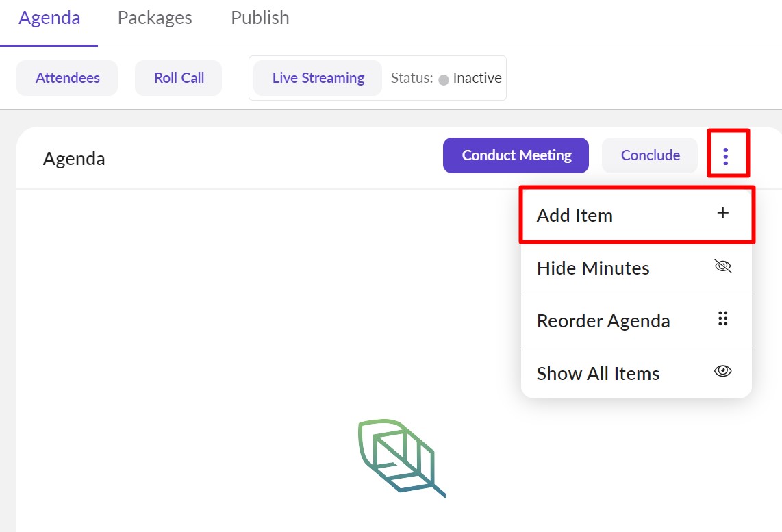
Task: Select Reorder Agenda in the menu
Action: coord(603,320)
